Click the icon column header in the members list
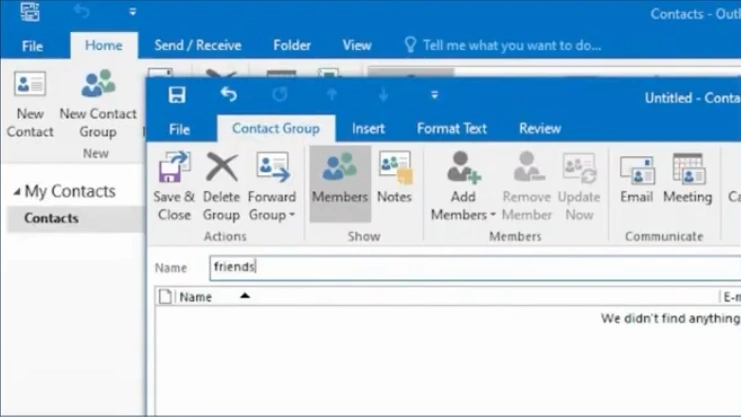The height and width of the screenshot is (417, 741). (165, 297)
